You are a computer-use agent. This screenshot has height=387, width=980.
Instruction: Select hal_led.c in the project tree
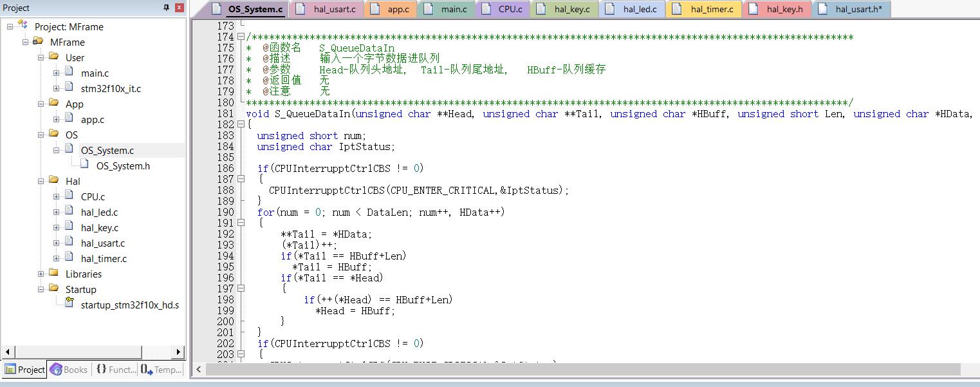(x=99, y=212)
